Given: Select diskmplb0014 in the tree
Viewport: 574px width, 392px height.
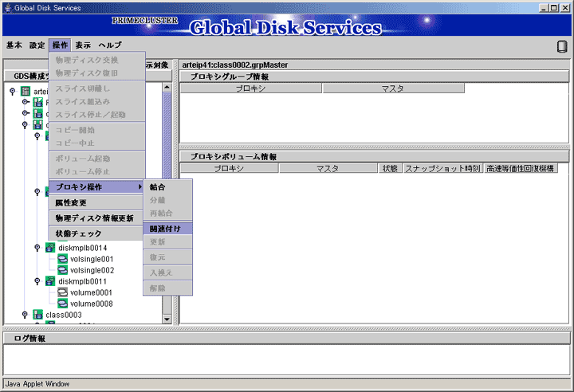Looking at the screenshot, I should [82, 248].
